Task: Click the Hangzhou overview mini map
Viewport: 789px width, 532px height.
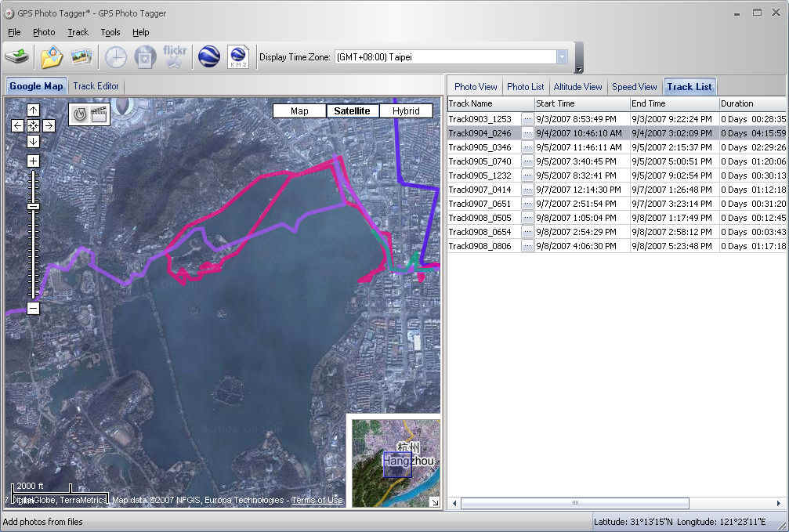Action: (396, 463)
